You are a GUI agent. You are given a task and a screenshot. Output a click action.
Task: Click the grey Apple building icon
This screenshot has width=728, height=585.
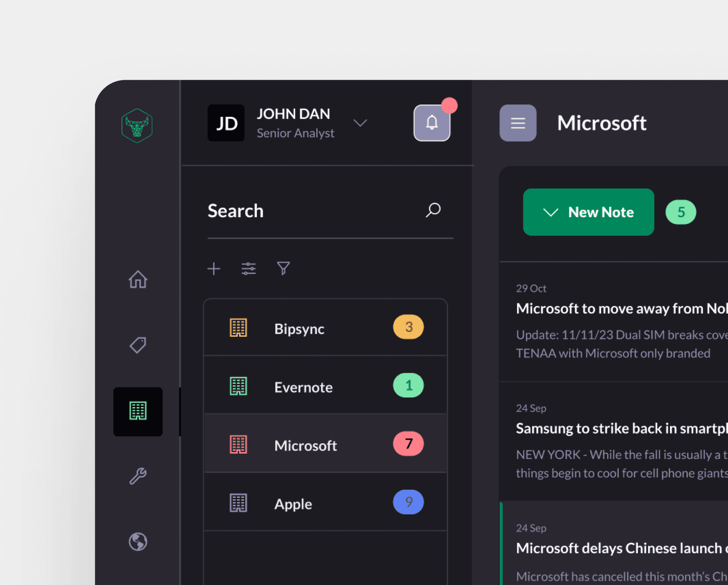coord(238,503)
